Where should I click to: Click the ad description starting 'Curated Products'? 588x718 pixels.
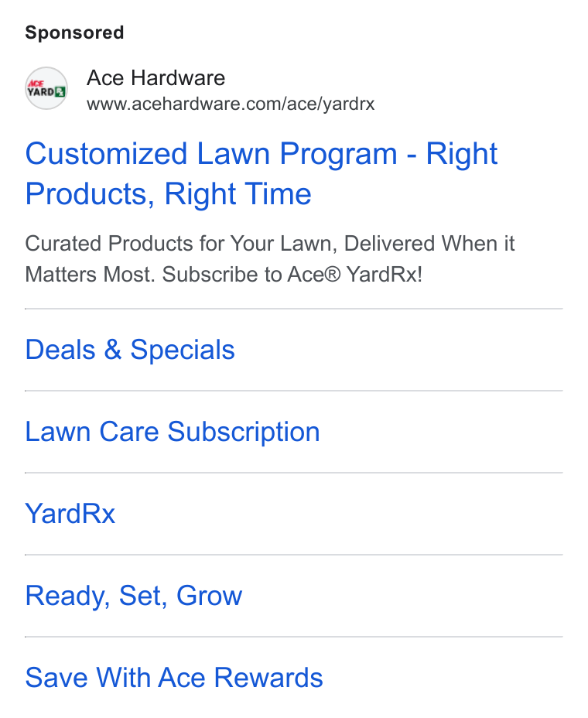tap(270, 258)
